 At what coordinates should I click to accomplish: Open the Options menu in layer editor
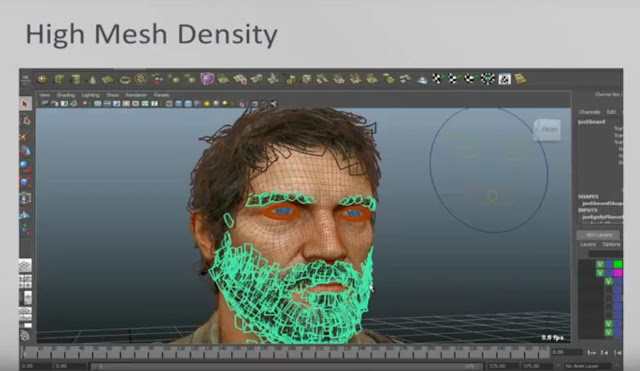[611, 244]
